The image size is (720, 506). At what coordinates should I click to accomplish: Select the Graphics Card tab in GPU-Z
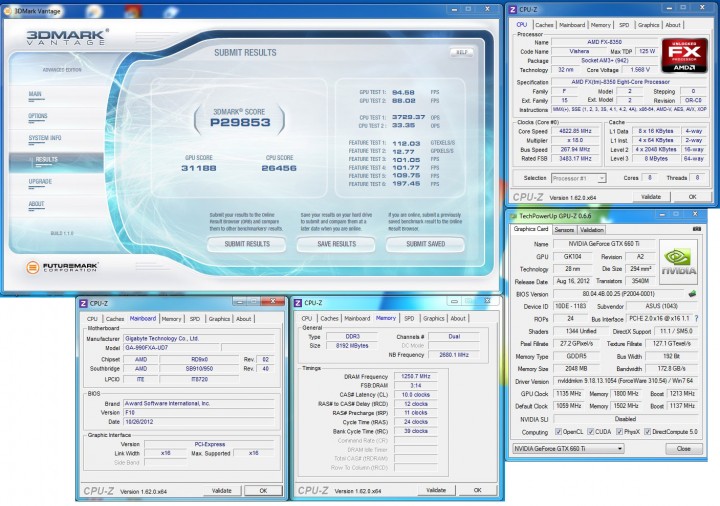[x=531, y=229]
